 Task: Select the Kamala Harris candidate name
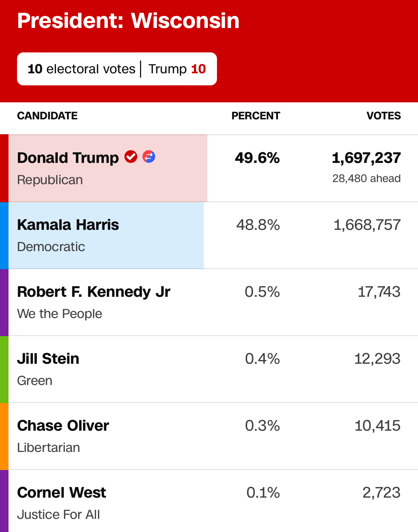[68, 225]
